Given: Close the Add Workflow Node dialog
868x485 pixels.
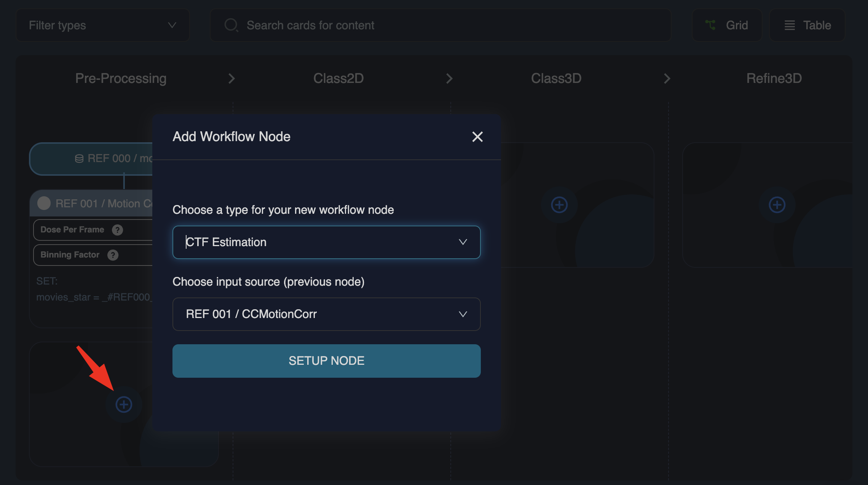Looking at the screenshot, I should coord(477,137).
